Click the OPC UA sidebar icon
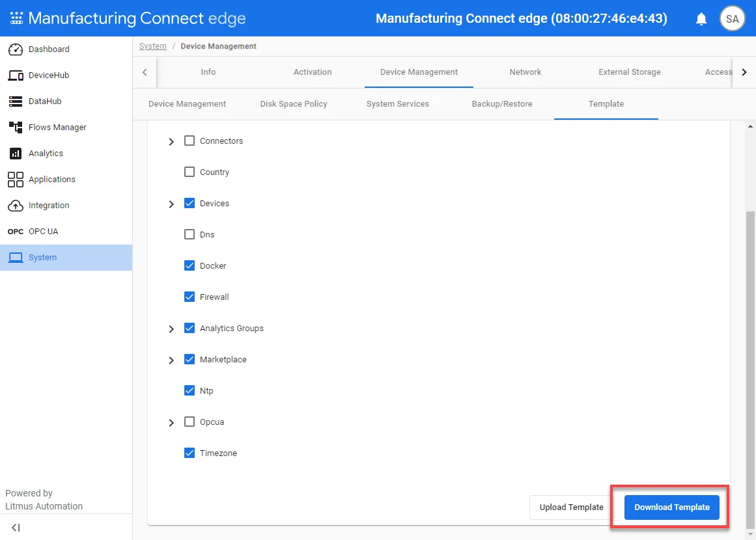This screenshot has height=540, width=756. click(x=16, y=232)
